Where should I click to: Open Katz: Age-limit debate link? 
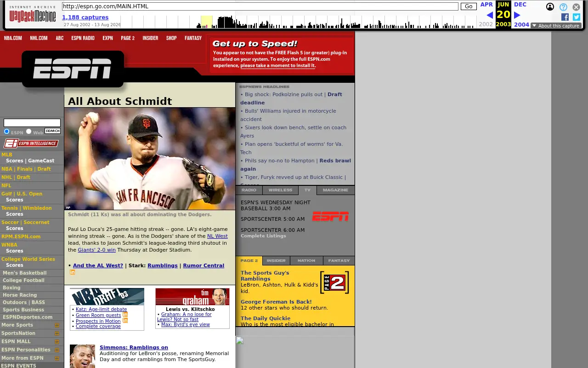(101, 309)
